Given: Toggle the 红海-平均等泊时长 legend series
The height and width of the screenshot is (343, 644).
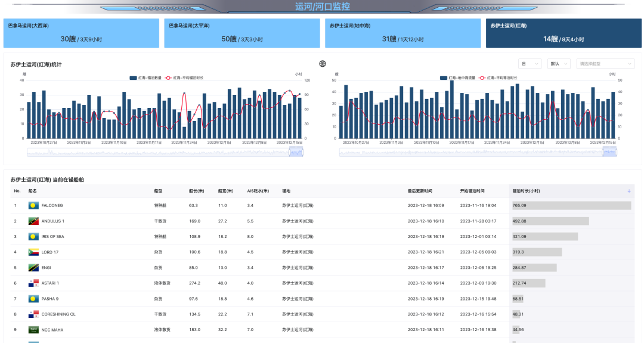Looking at the screenshot, I should [498, 78].
